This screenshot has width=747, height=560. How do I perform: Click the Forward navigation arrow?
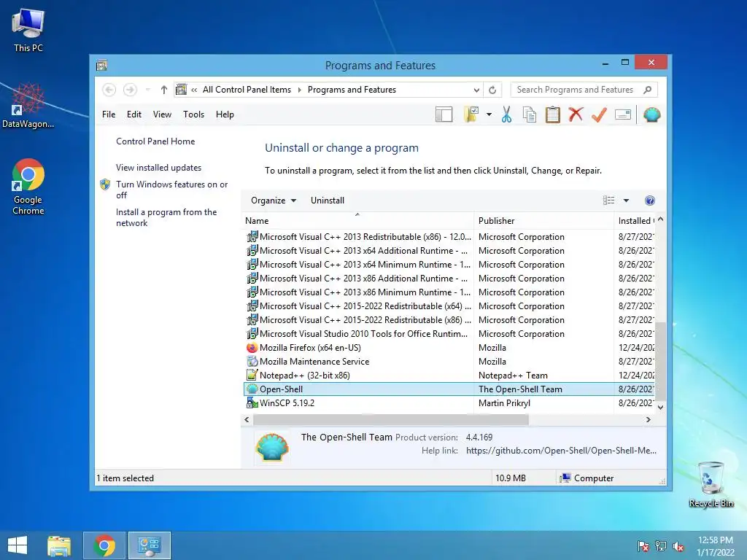130,90
